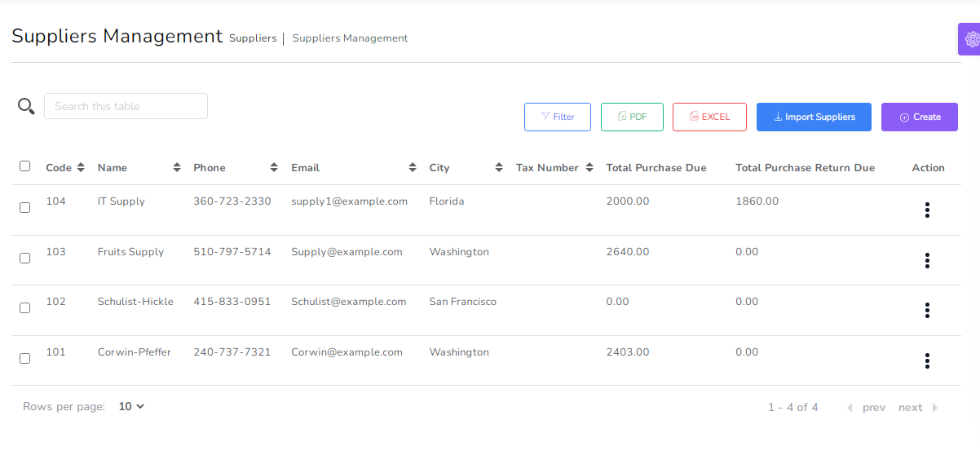Viewport: 980px width, 451px height.
Task: Click Suppliers Management breadcrumb item
Action: (350, 38)
